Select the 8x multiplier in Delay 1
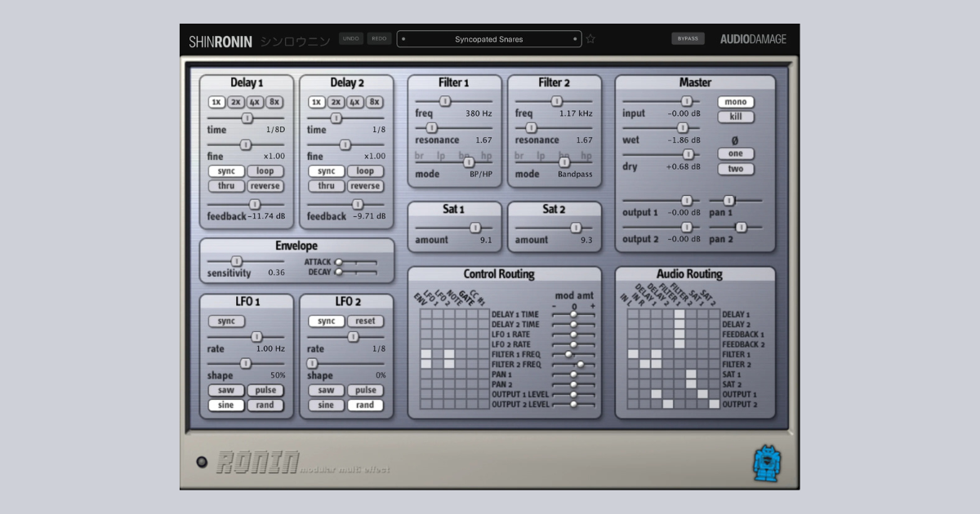The width and height of the screenshot is (980, 514). (274, 102)
